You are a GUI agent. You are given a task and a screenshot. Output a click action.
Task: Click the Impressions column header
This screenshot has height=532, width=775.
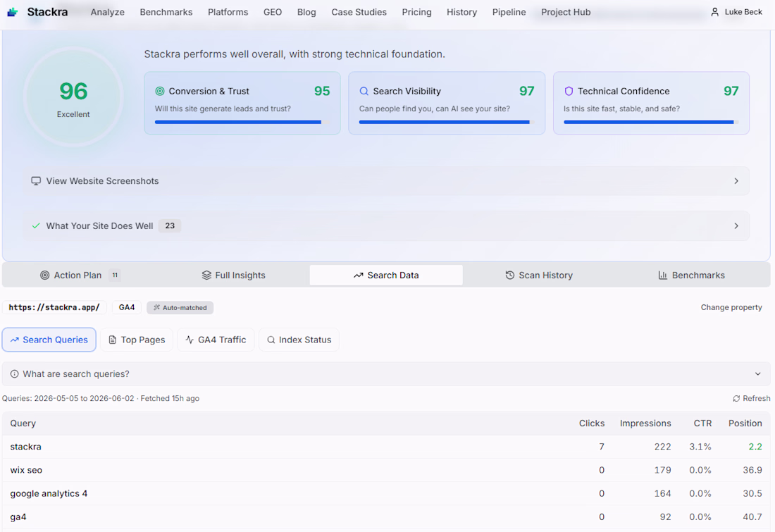[x=645, y=423]
